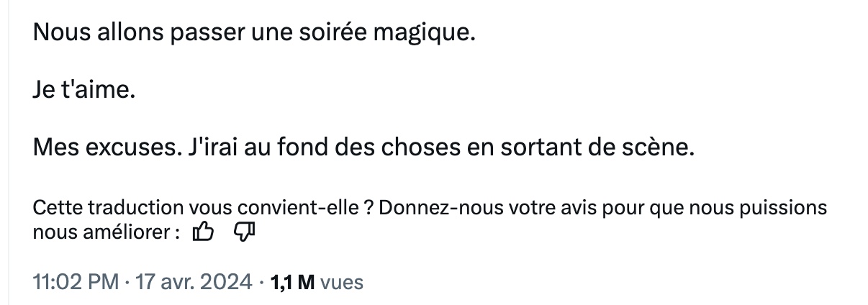Click the question "Cette traduction vous convient-elle ?"
The height and width of the screenshot is (305, 868).
202,208
